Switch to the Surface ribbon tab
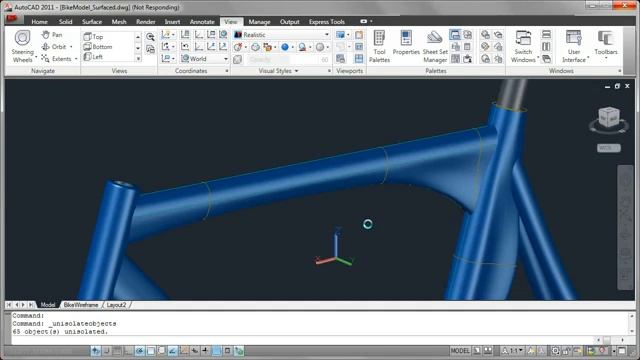640x360 pixels. (x=92, y=22)
